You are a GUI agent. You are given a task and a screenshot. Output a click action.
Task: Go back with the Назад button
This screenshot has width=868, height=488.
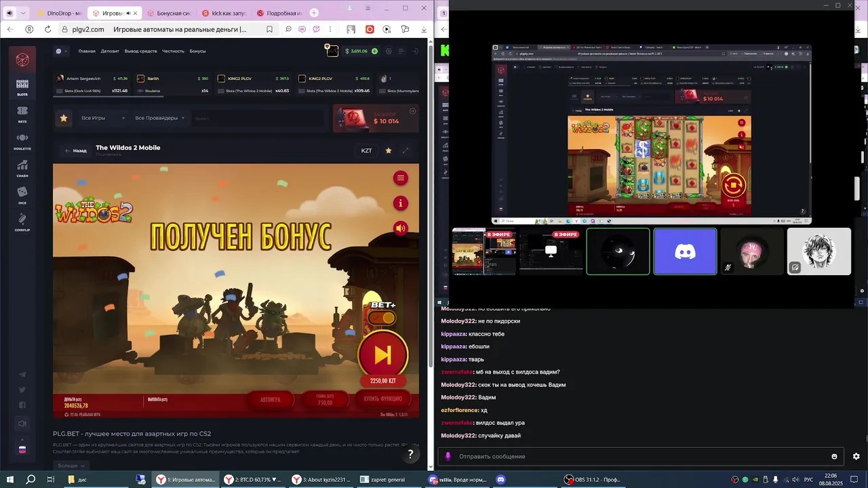click(x=76, y=150)
